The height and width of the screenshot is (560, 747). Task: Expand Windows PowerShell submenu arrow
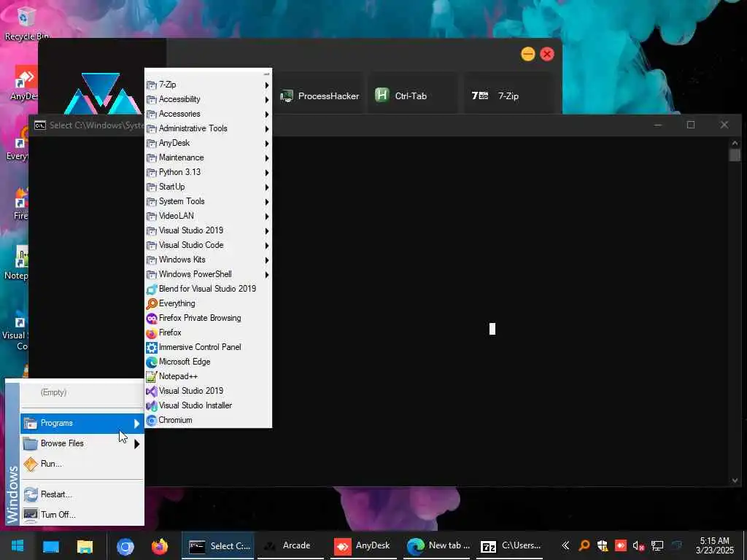(267, 275)
